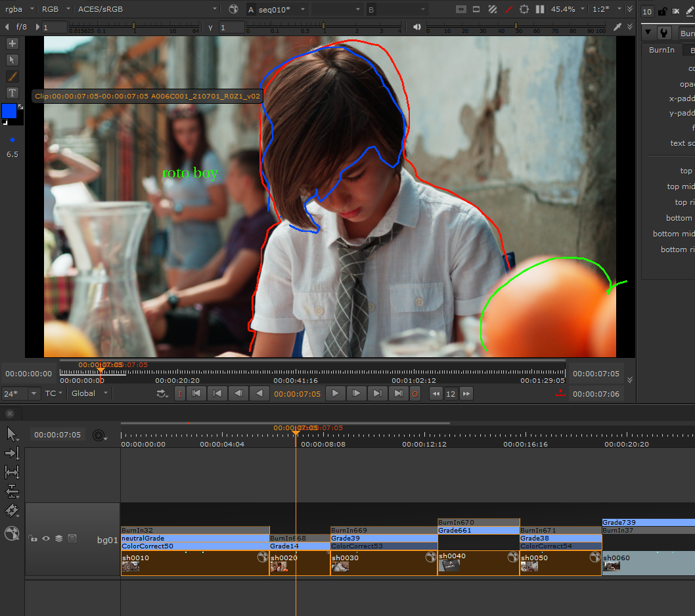Click the add annotation plus icon
The image size is (695, 616).
12,43
